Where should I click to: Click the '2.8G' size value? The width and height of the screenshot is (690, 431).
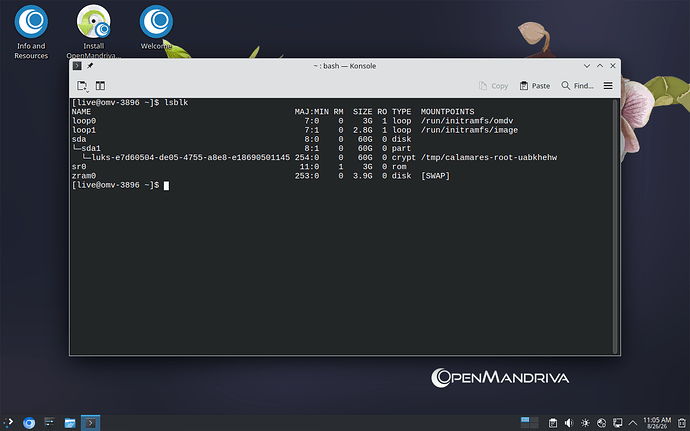[x=363, y=130]
